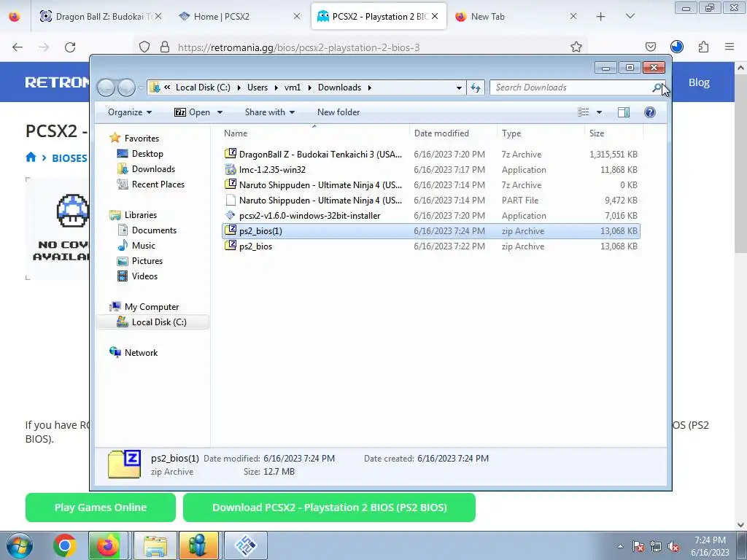Show hidden system tray icons

pyautogui.click(x=620, y=546)
